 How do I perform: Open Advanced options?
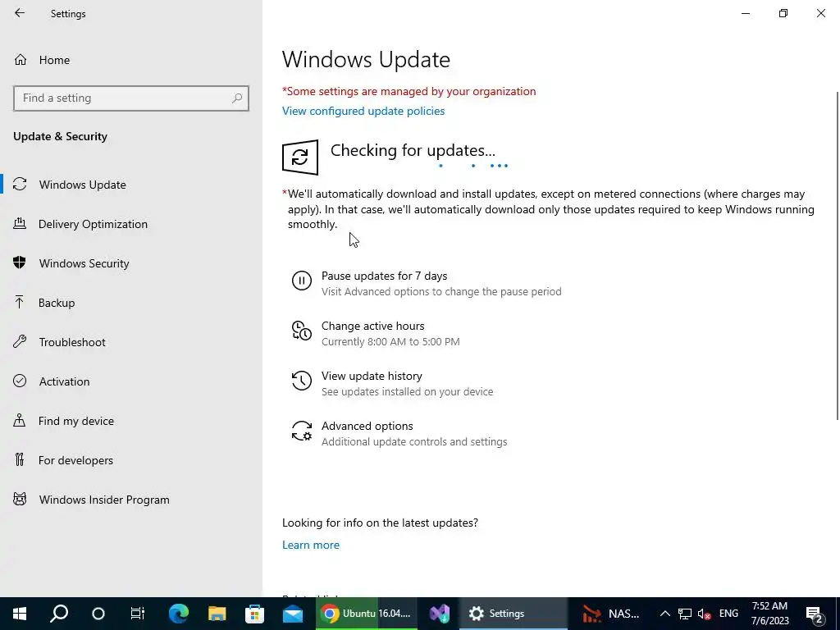[x=367, y=426]
